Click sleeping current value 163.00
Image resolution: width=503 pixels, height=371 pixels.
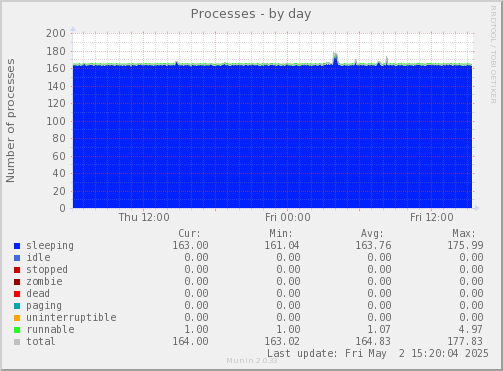(x=190, y=245)
